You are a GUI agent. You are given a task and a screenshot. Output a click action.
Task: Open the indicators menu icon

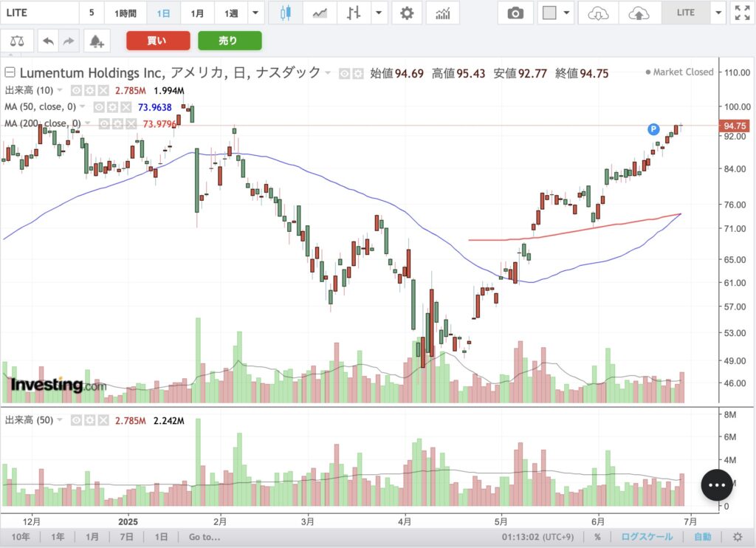click(x=443, y=13)
